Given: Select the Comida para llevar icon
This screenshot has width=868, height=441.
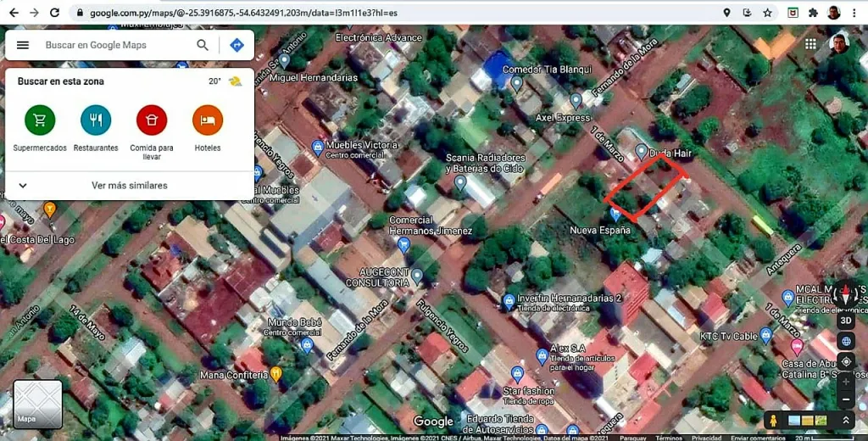Looking at the screenshot, I should [x=152, y=120].
